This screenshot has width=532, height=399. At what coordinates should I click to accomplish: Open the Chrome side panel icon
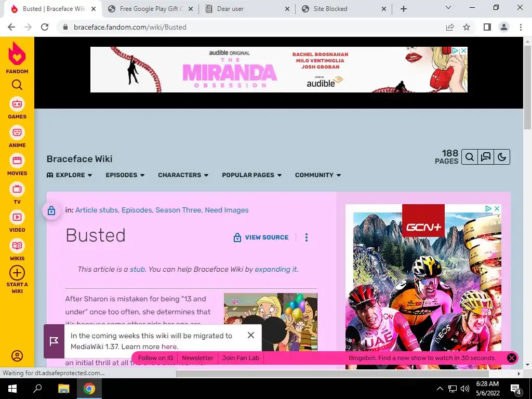tap(487, 27)
